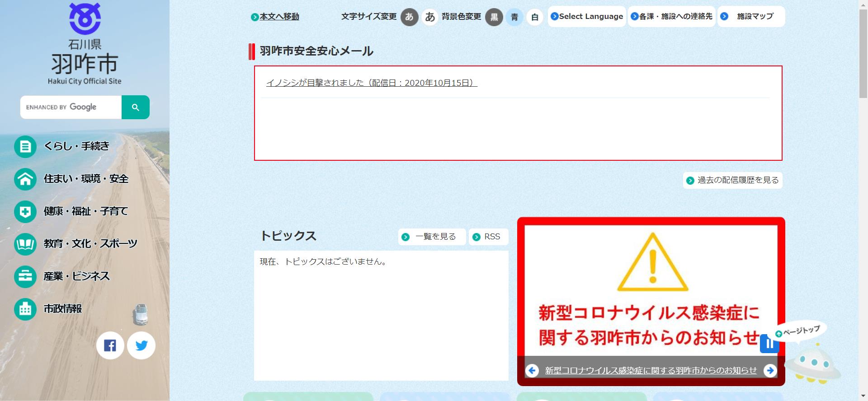Click the 産業・ビジネス briefcase icon
Viewport: 868px width, 401px height.
point(25,276)
